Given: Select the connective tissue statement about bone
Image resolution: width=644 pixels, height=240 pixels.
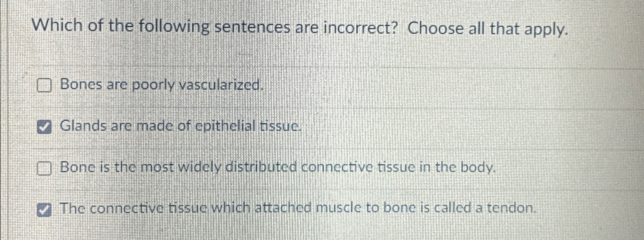Looking at the screenshot, I should point(278,168).
